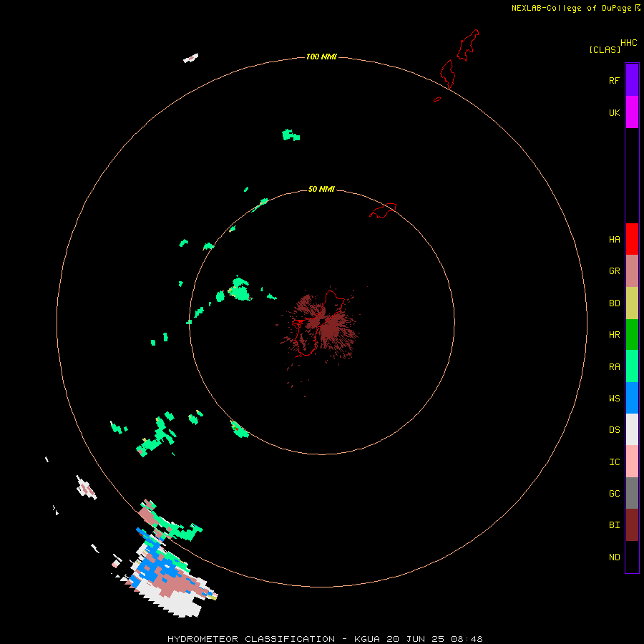Viewport: 644px width, 644px height.
Task: Click the DS legend label
Action: [x=614, y=430]
